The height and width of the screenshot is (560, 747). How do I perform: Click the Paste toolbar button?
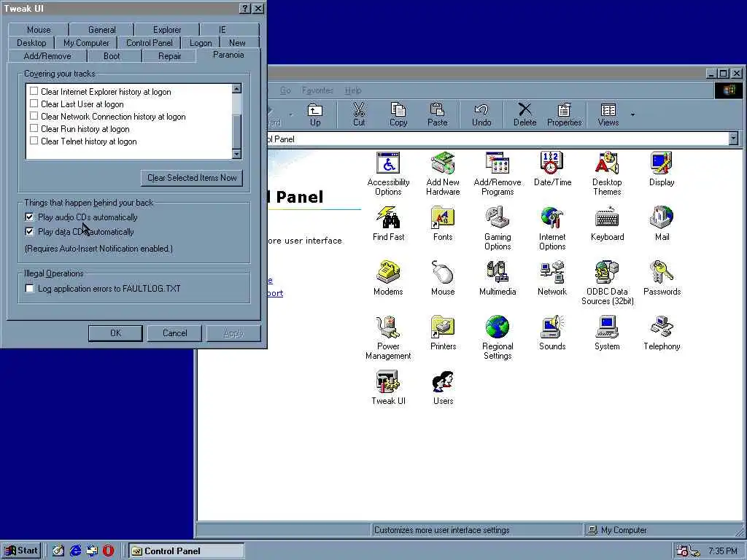(438, 115)
